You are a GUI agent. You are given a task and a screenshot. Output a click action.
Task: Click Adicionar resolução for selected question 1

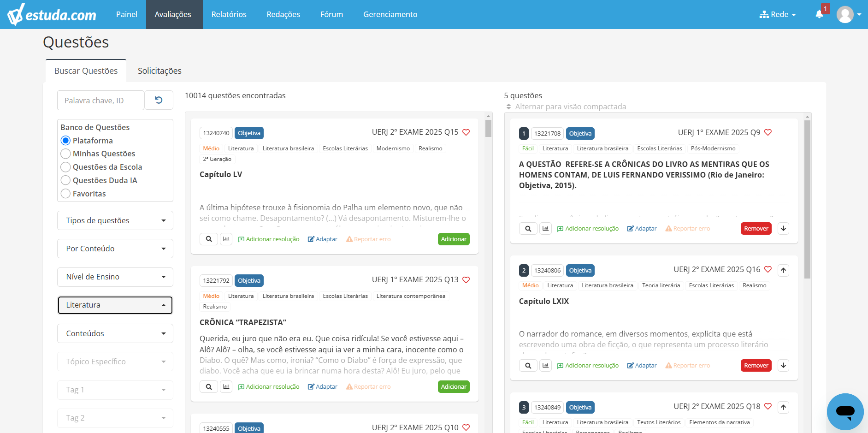pos(588,228)
